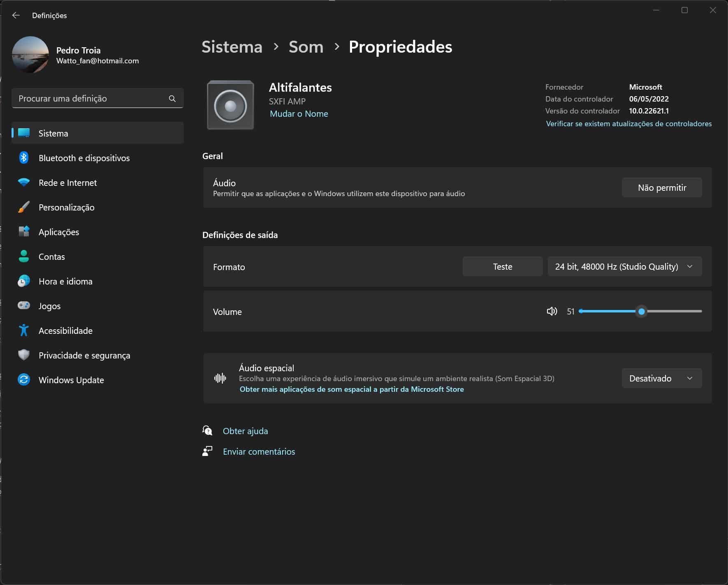Viewport: 728px width, 585px height.
Task: Open the driver updates check link
Action: tap(628, 124)
